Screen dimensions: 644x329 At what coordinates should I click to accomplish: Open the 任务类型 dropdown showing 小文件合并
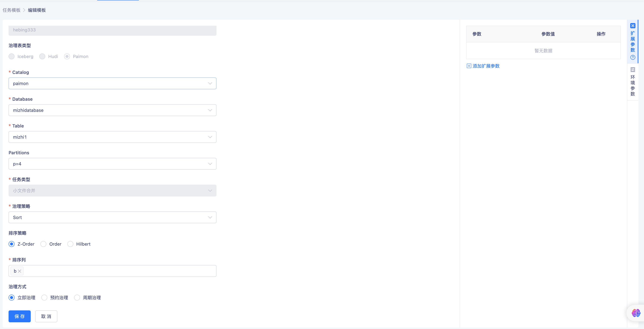pos(112,191)
